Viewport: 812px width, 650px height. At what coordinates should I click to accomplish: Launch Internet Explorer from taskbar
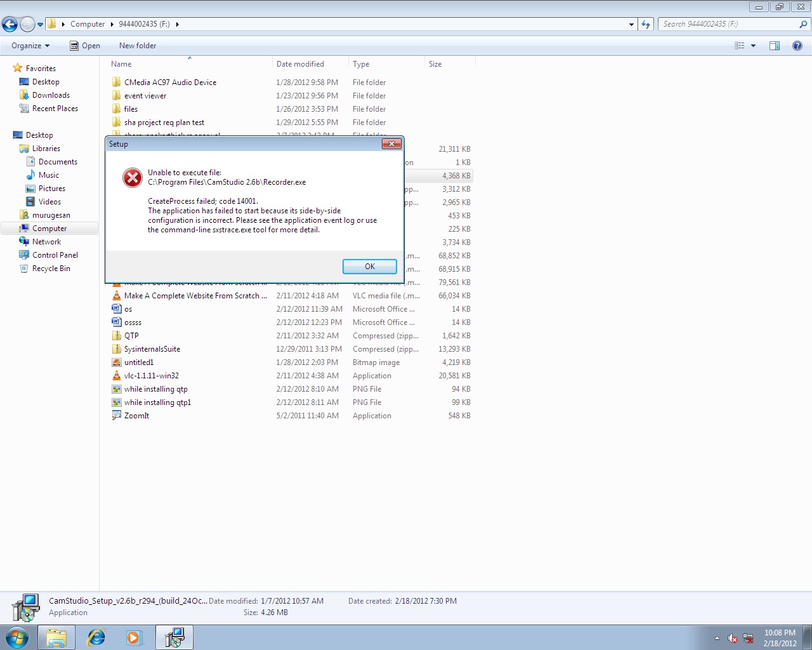pyautogui.click(x=96, y=637)
